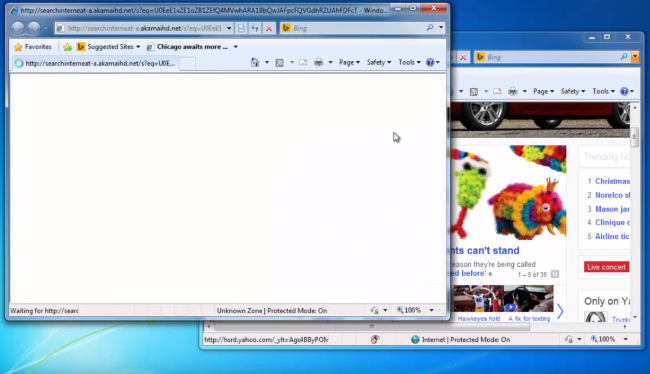Open the Page menu in front window

point(349,62)
